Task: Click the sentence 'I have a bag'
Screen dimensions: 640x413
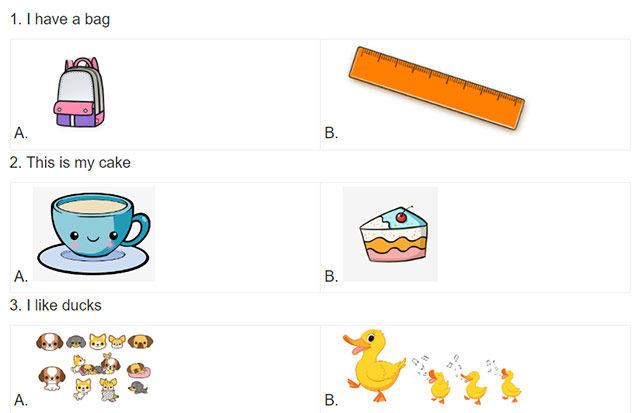Action: pos(68,19)
